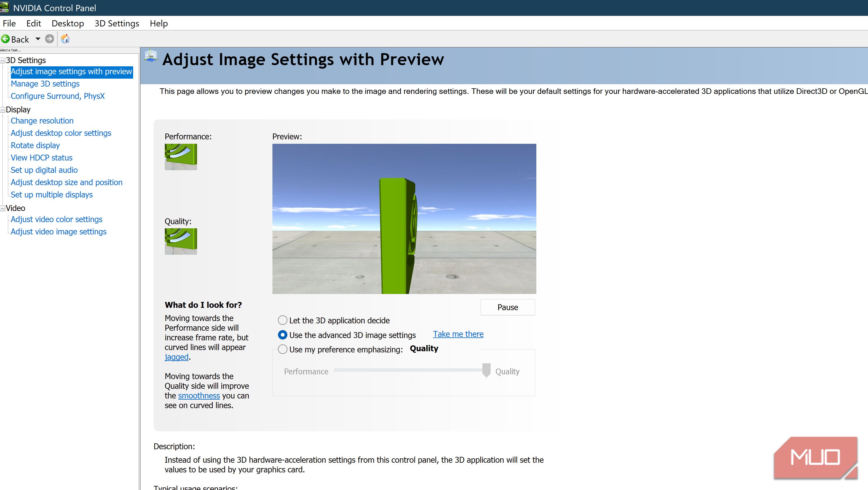
Task: Open Adjust desktop size and position
Action: coord(67,182)
